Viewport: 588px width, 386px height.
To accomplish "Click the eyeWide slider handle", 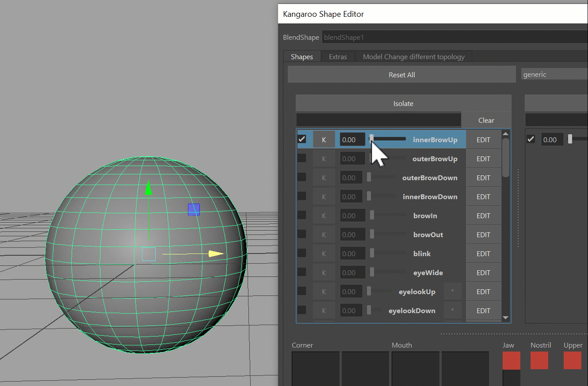I will pos(372,272).
